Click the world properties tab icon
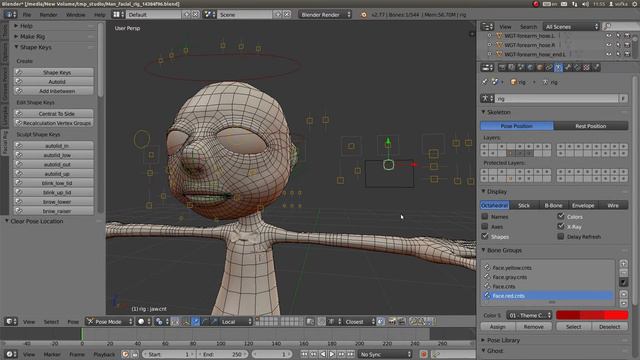The width and height of the screenshot is (640, 360). [x=530, y=68]
